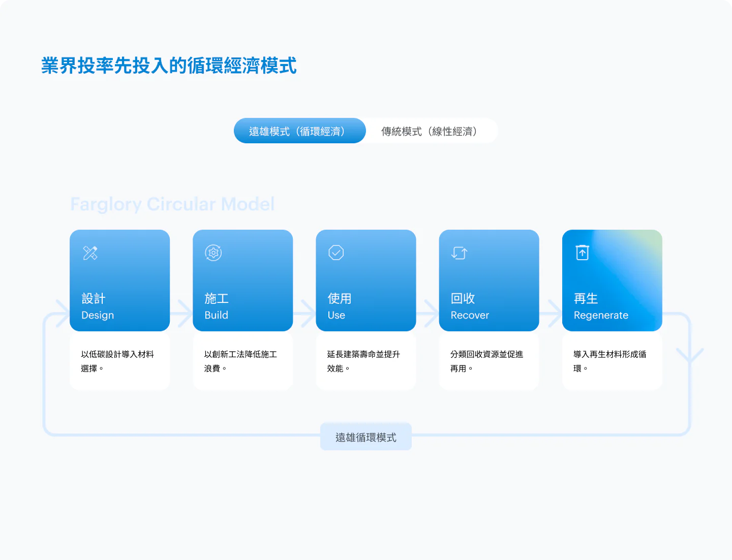Open the 設計 Design card

coord(120,281)
